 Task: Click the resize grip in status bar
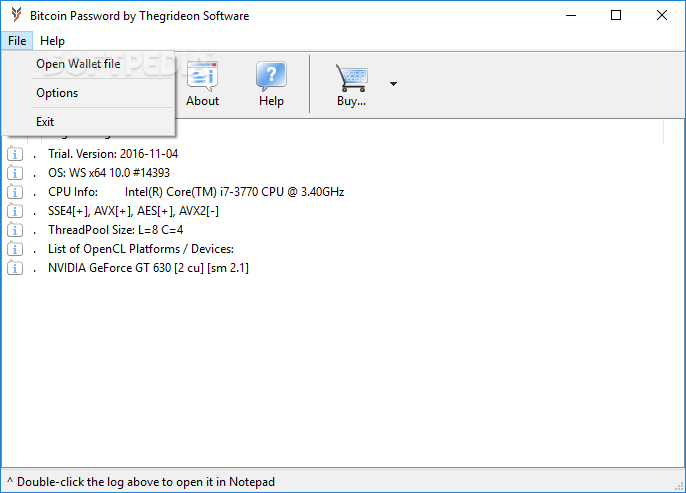pos(679,486)
